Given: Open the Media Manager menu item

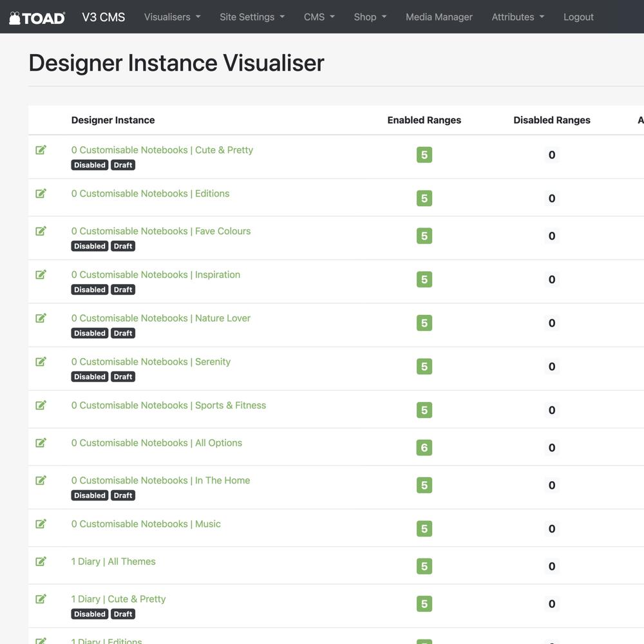Looking at the screenshot, I should (439, 17).
